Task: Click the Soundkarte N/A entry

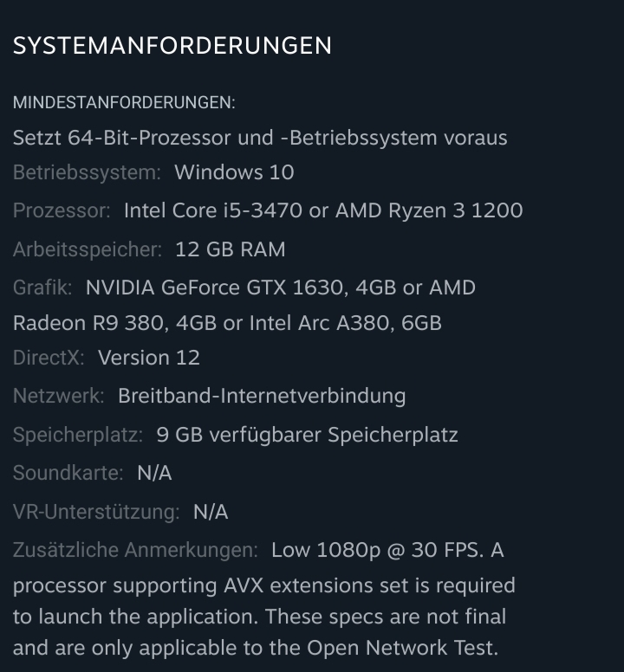Action: (x=92, y=474)
